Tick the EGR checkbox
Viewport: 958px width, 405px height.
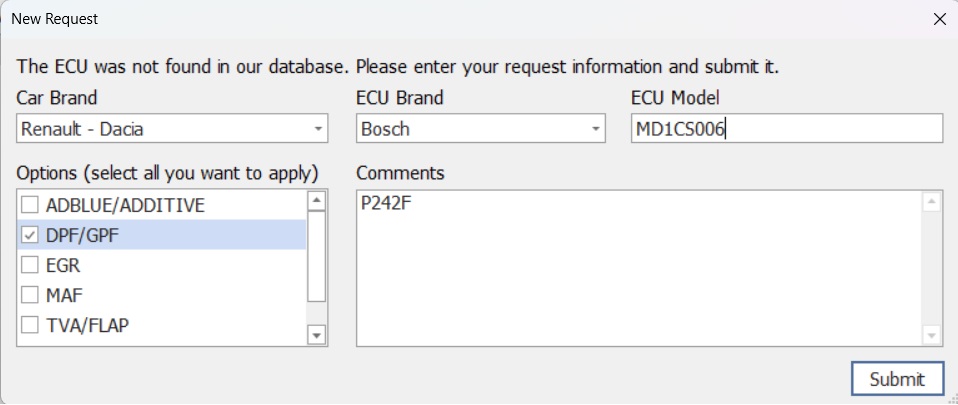pos(30,266)
